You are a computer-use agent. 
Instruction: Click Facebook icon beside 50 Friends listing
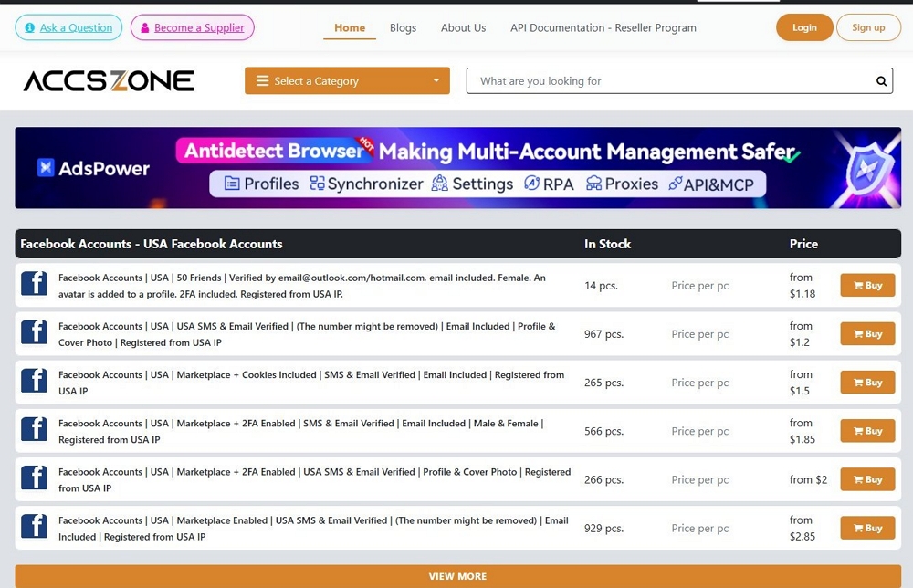35,285
